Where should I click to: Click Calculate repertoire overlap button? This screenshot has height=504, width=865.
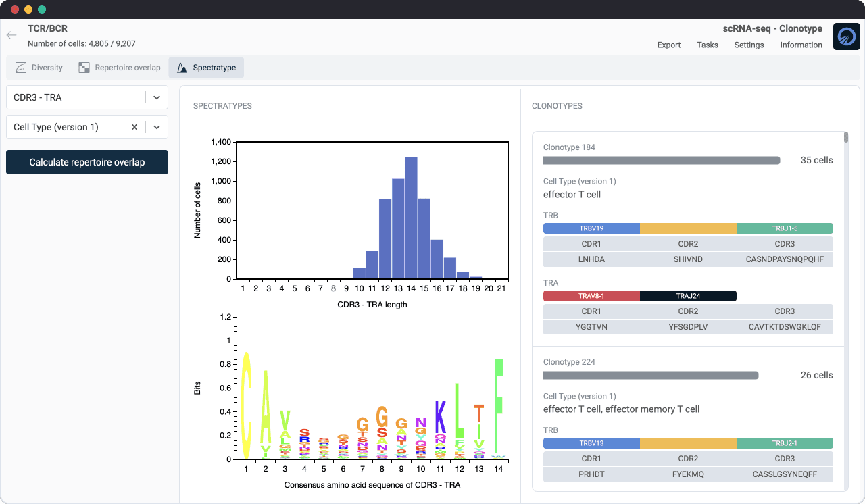[x=87, y=162]
